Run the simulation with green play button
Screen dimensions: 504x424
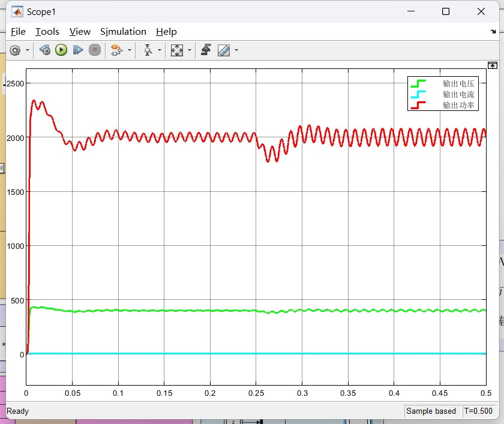(x=61, y=50)
